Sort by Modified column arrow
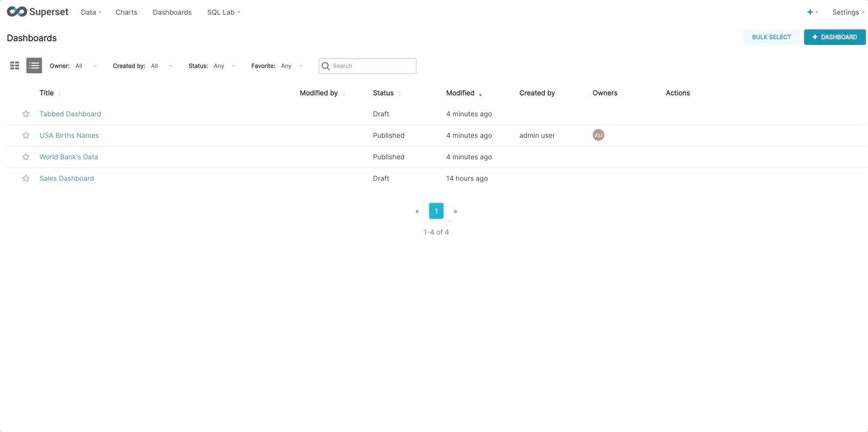868x432 pixels. 480,94
